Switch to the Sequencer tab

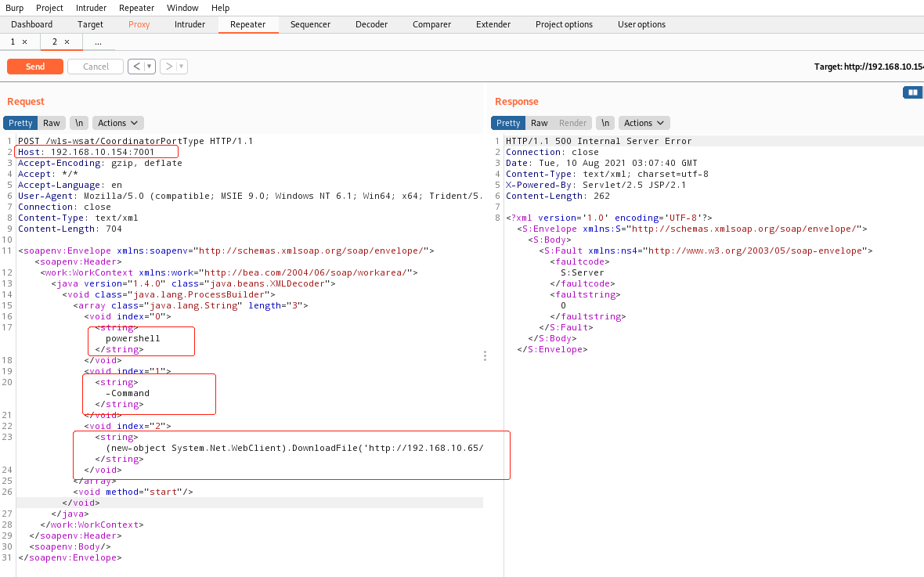[311, 24]
